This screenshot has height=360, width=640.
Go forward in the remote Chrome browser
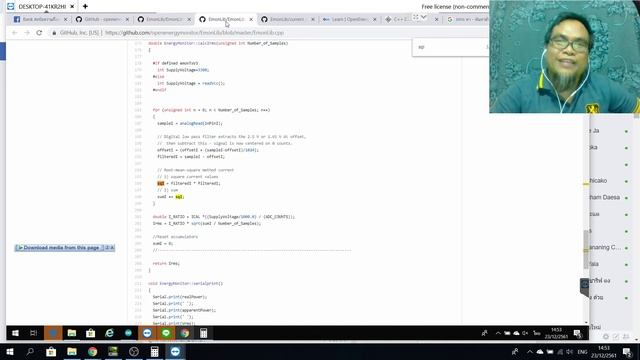click(x=27, y=33)
